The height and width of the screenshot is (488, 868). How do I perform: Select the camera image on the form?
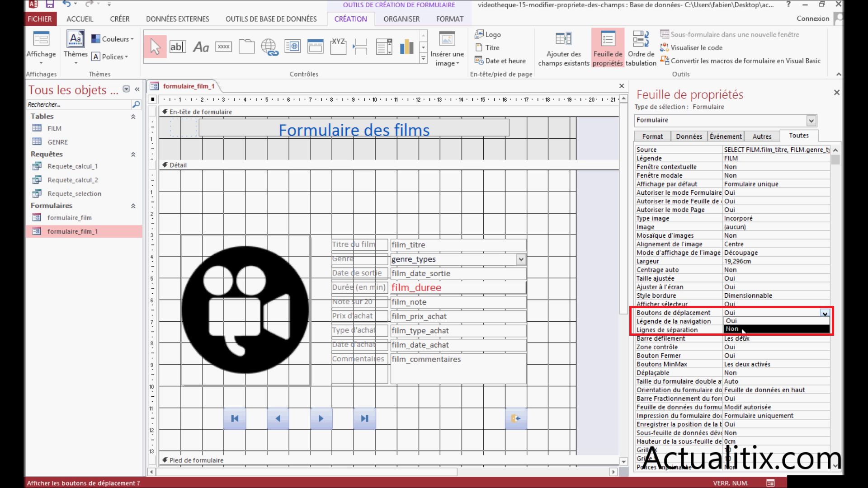coord(245,310)
